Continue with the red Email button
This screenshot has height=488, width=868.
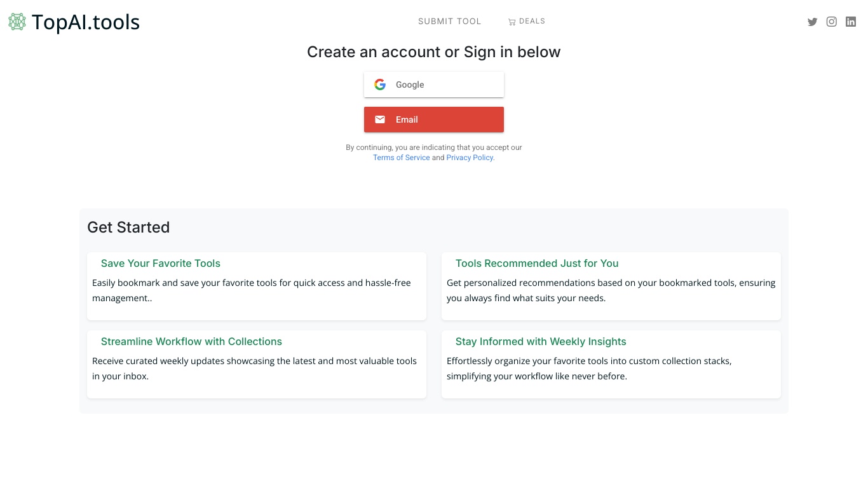click(434, 119)
